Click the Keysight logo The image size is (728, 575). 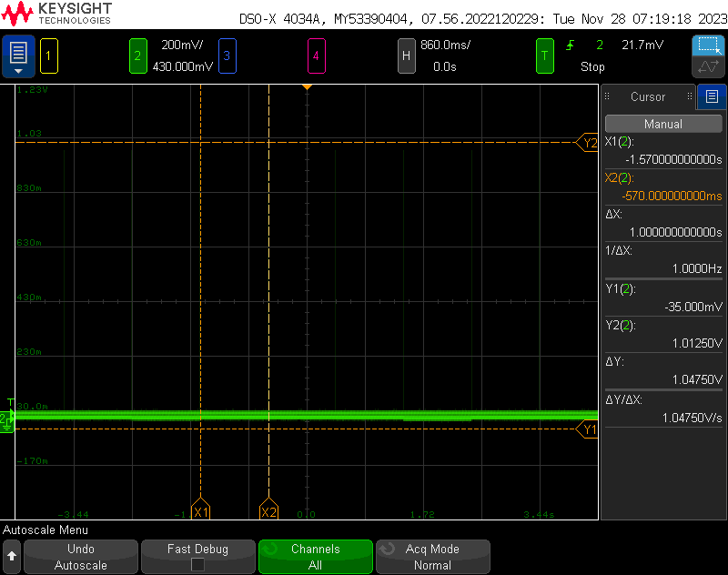click(56, 14)
